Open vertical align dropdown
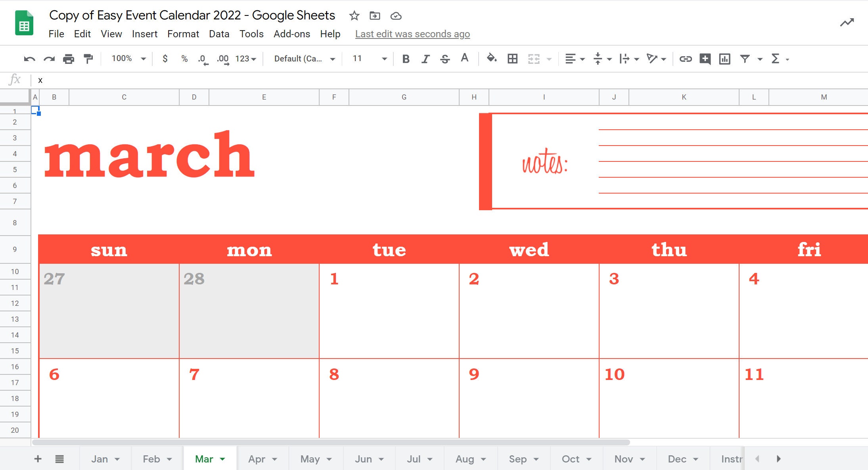Screen dimensions: 868x470 click(x=602, y=59)
